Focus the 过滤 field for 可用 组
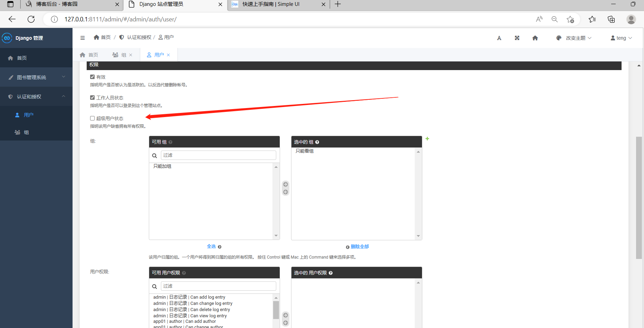The image size is (644, 328). pos(219,155)
